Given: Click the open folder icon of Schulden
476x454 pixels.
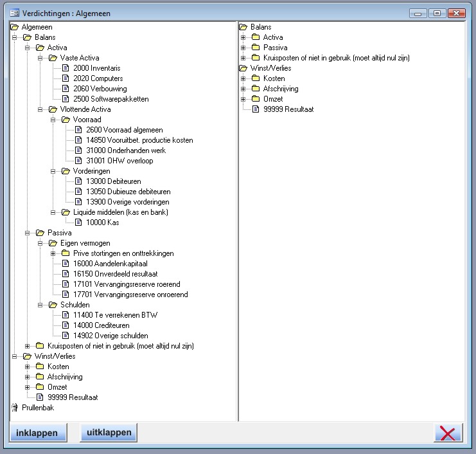Looking at the screenshot, I should 53,305.
